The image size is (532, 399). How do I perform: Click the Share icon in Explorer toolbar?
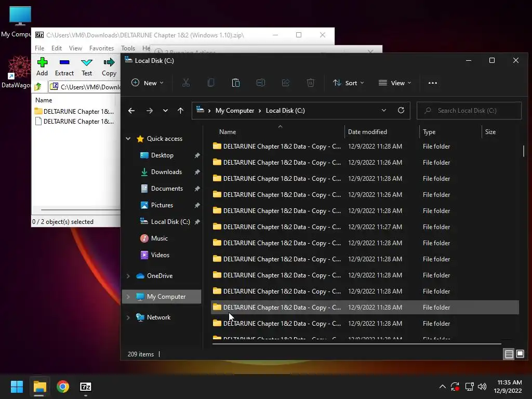(286, 83)
